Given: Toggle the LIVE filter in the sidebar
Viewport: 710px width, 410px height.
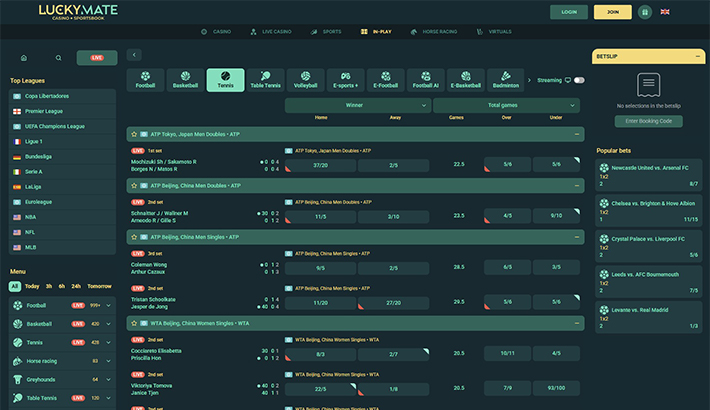Looking at the screenshot, I should tap(97, 58).
